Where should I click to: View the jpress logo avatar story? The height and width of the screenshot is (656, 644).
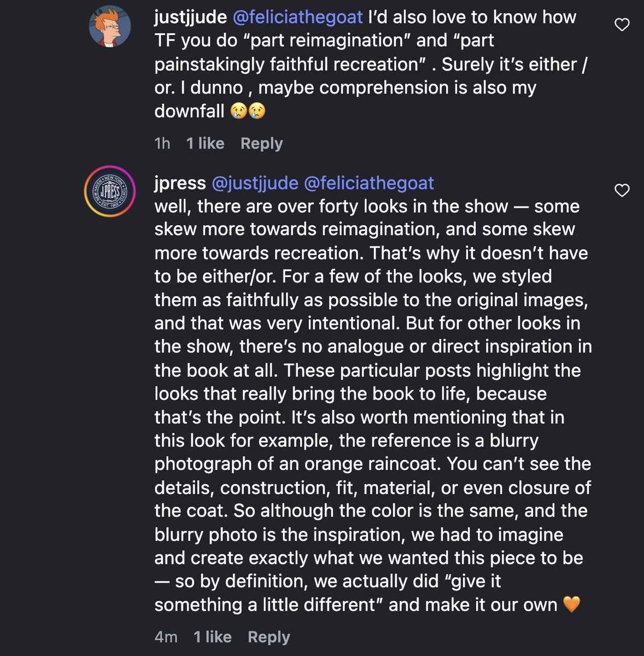point(110,191)
